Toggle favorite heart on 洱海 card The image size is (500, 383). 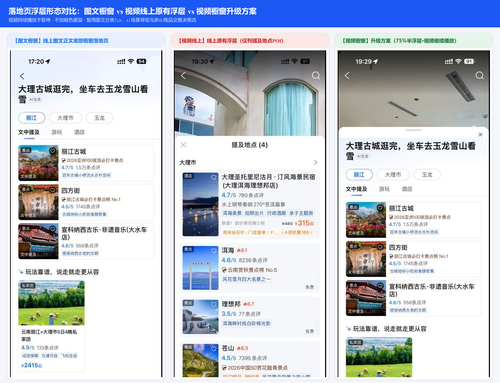(x=214, y=250)
